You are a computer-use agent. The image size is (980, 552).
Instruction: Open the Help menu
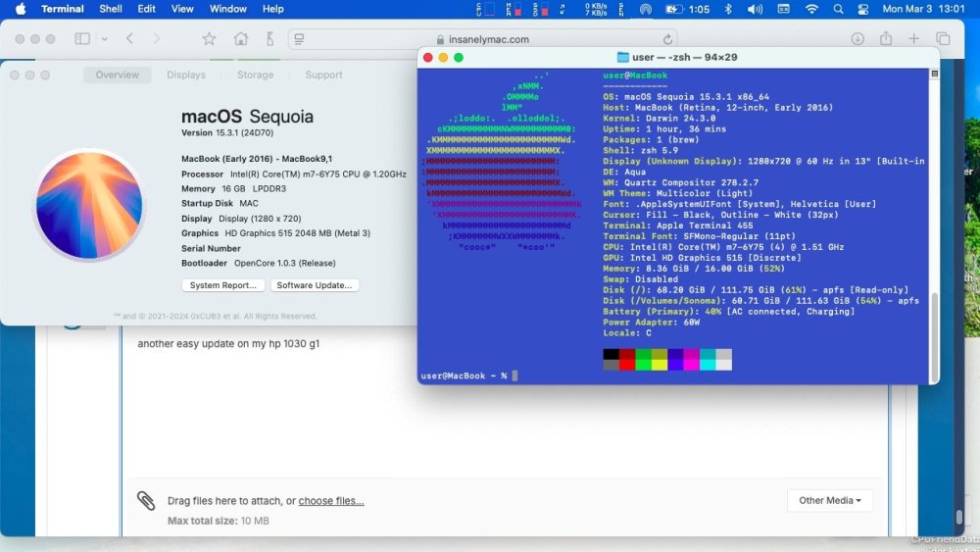pyautogui.click(x=272, y=9)
